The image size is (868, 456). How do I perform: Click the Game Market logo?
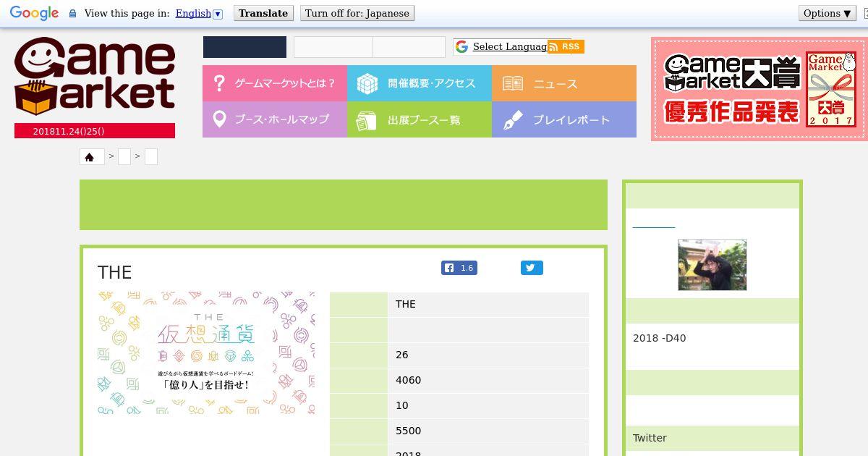click(95, 77)
